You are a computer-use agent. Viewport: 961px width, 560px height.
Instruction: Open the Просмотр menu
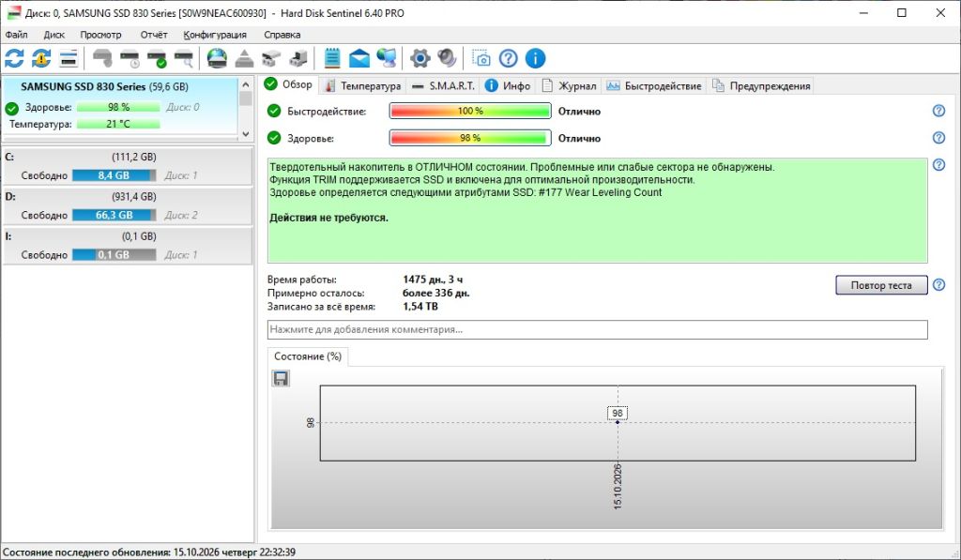click(x=100, y=35)
